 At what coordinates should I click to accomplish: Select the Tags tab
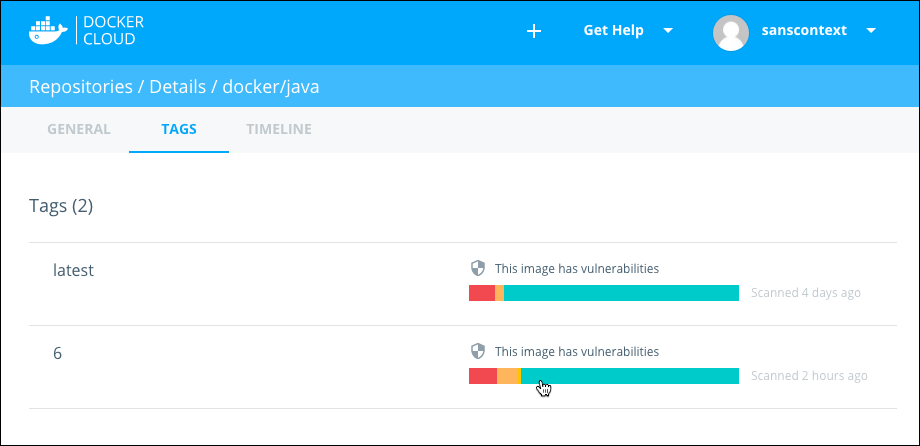point(179,129)
